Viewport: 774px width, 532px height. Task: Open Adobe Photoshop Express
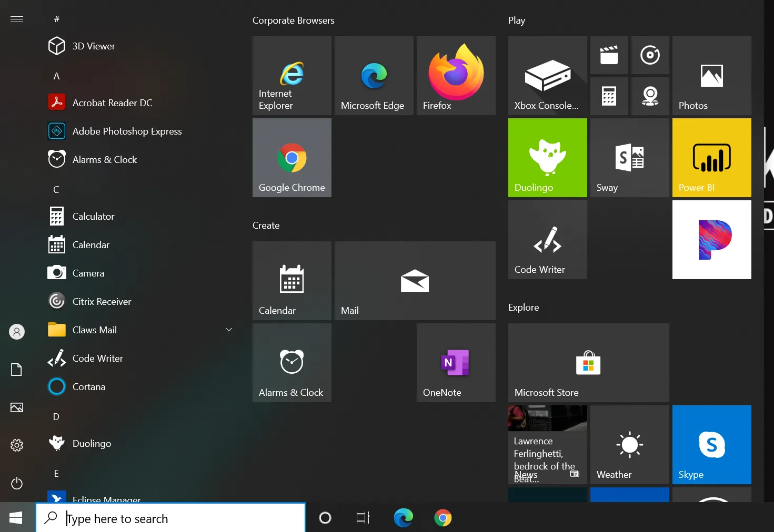click(139, 131)
